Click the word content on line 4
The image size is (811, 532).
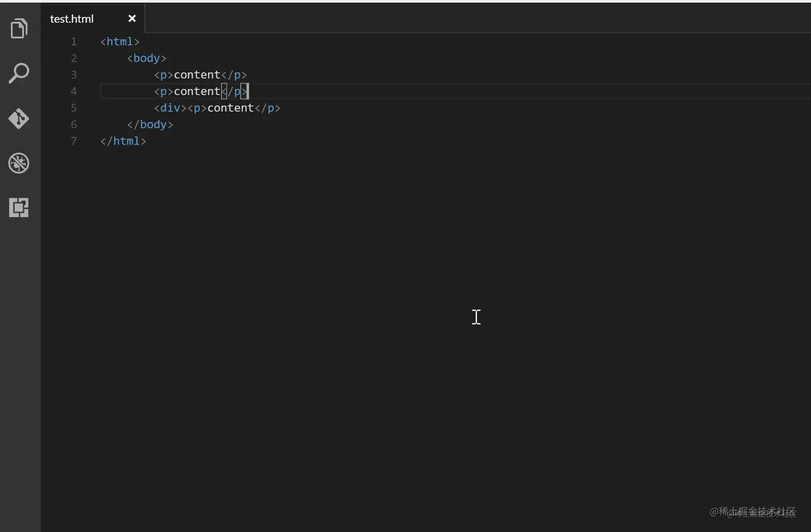[197, 92]
